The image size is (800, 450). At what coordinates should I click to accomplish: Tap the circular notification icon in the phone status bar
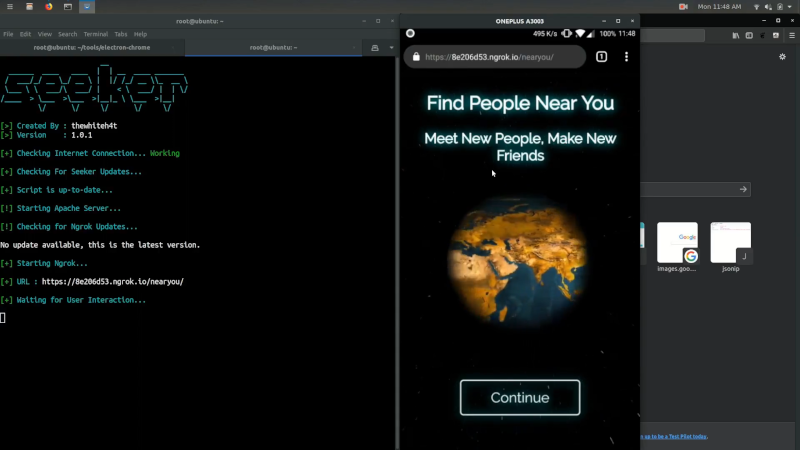click(x=410, y=34)
